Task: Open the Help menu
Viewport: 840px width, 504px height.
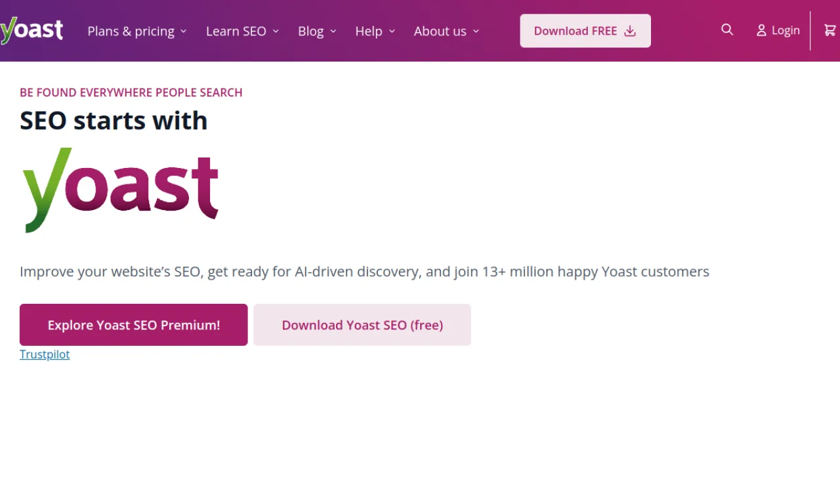Action: pyautogui.click(x=375, y=31)
